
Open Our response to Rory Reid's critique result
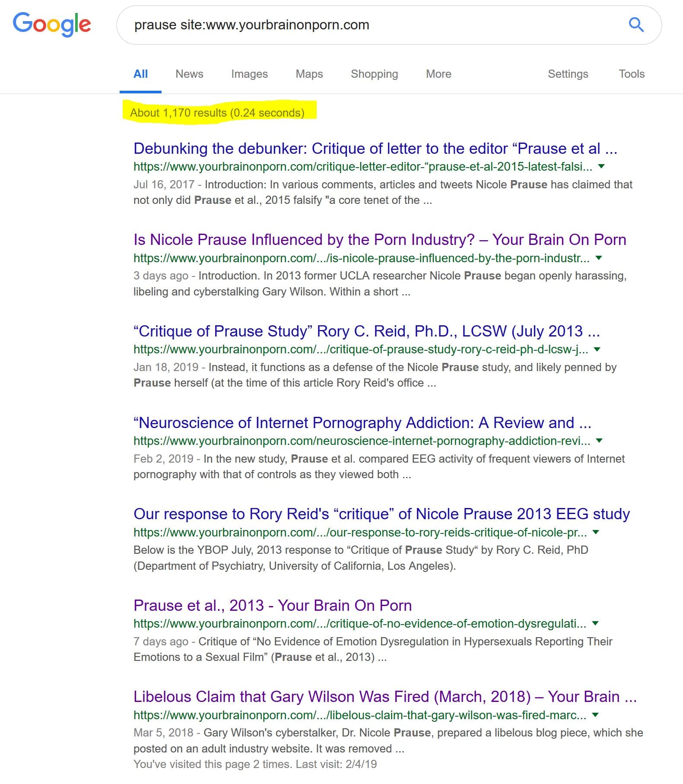pyautogui.click(x=381, y=514)
